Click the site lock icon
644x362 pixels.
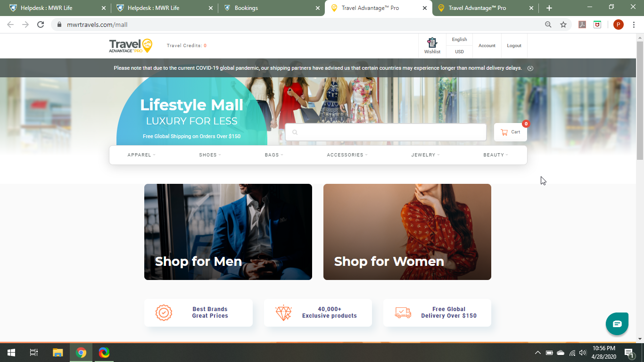tap(59, 25)
